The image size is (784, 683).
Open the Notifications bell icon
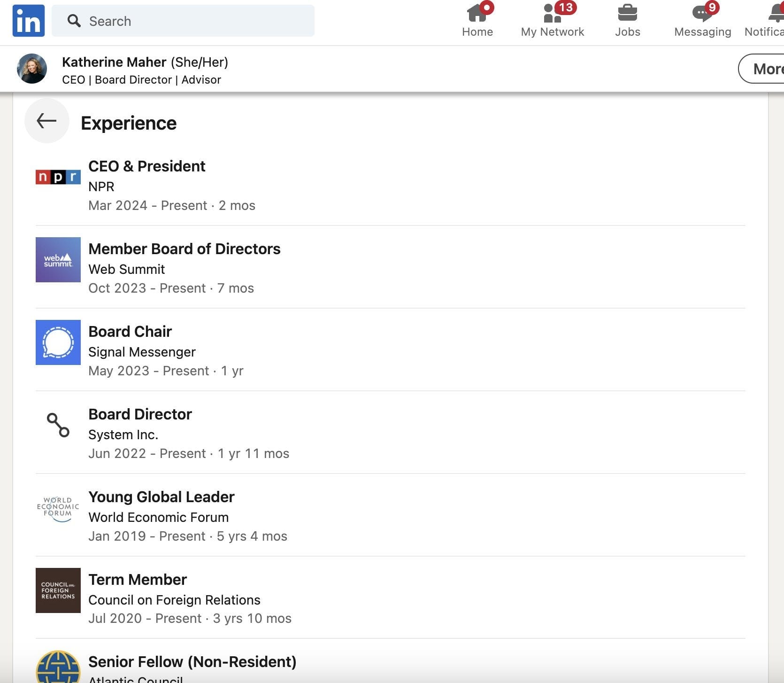pyautogui.click(x=776, y=13)
